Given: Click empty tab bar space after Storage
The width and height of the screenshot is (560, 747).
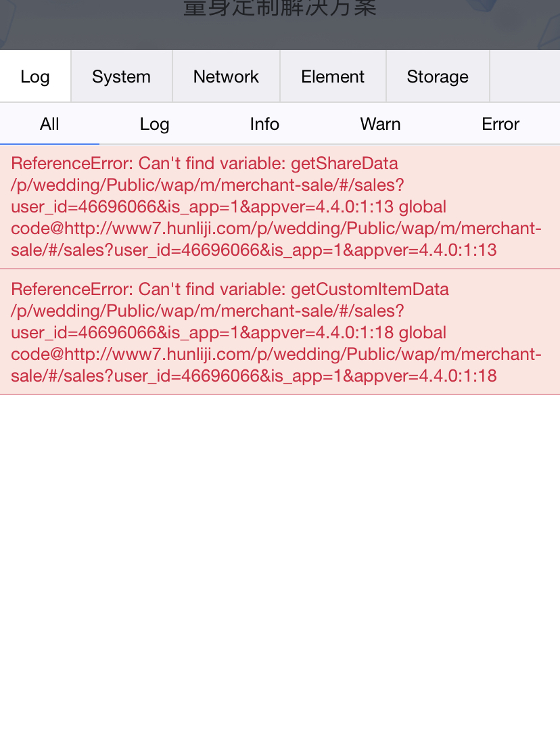Looking at the screenshot, I should point(525,76).
